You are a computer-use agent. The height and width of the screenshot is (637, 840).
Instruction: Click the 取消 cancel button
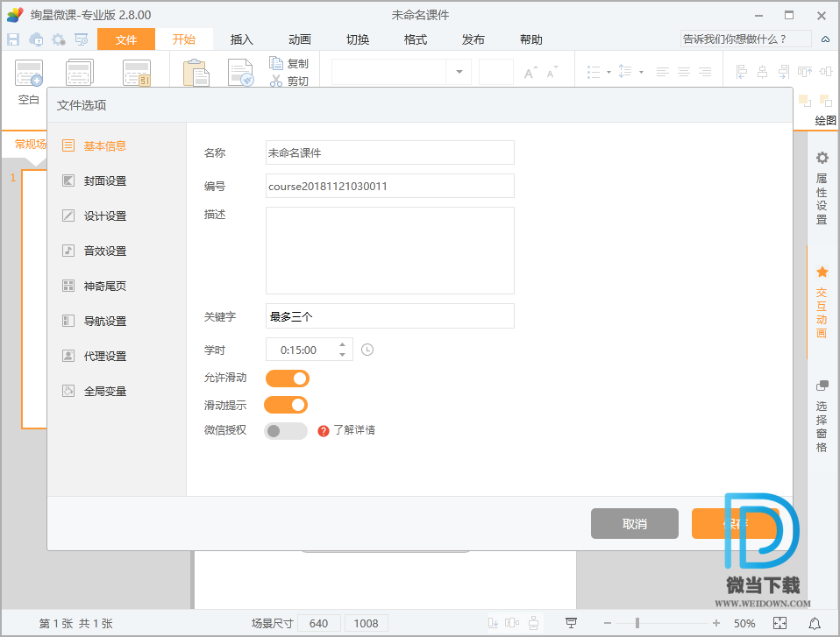(x=635, y=523)
